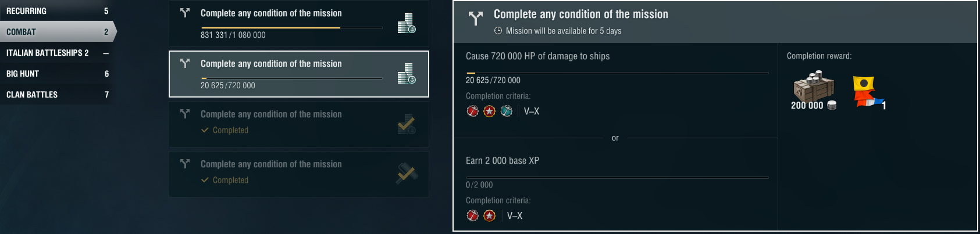Click the credits reward icon on first mission

406,23
